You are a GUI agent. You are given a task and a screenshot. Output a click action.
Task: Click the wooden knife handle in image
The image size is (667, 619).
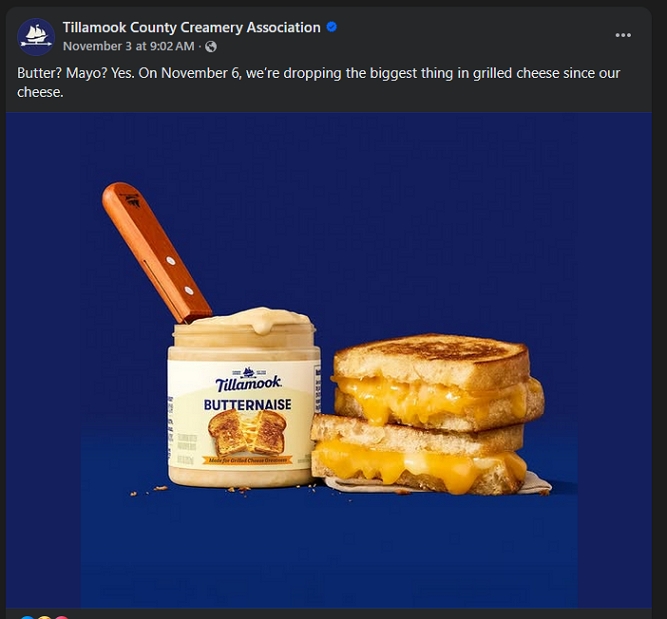tap(157, 252)
